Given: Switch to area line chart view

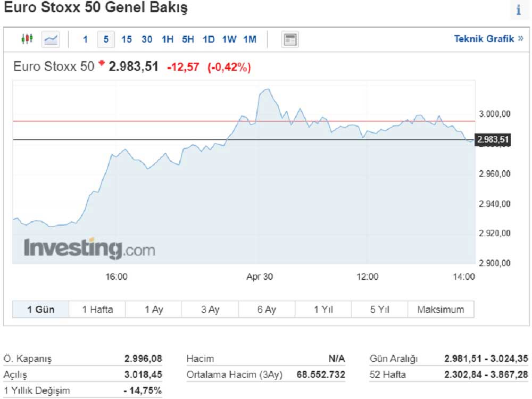Looking at the screenshot, I should (51, 39).
